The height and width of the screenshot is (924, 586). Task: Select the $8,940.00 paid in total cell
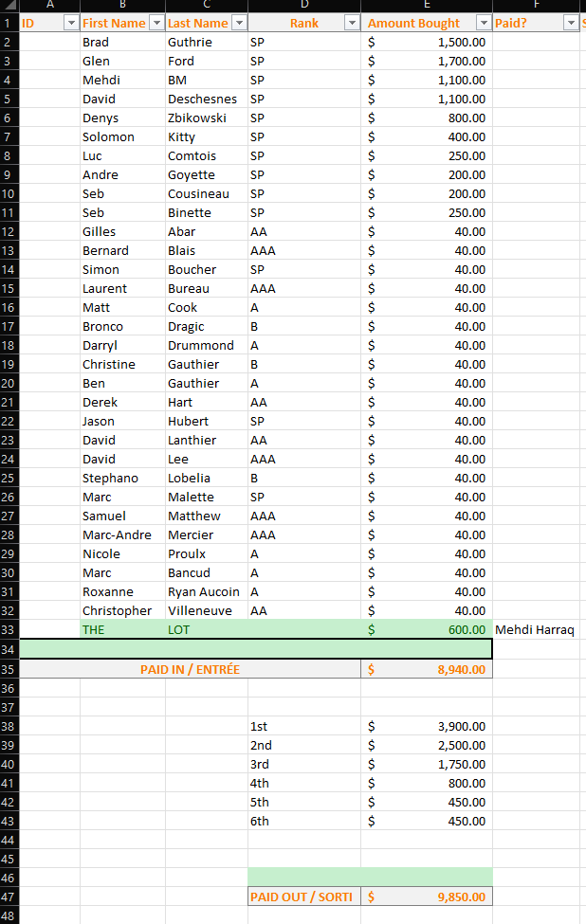[427, 669]
